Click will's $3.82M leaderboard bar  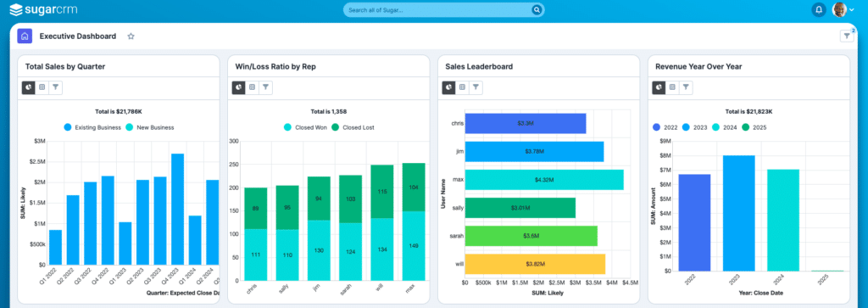tap(535, 264)
